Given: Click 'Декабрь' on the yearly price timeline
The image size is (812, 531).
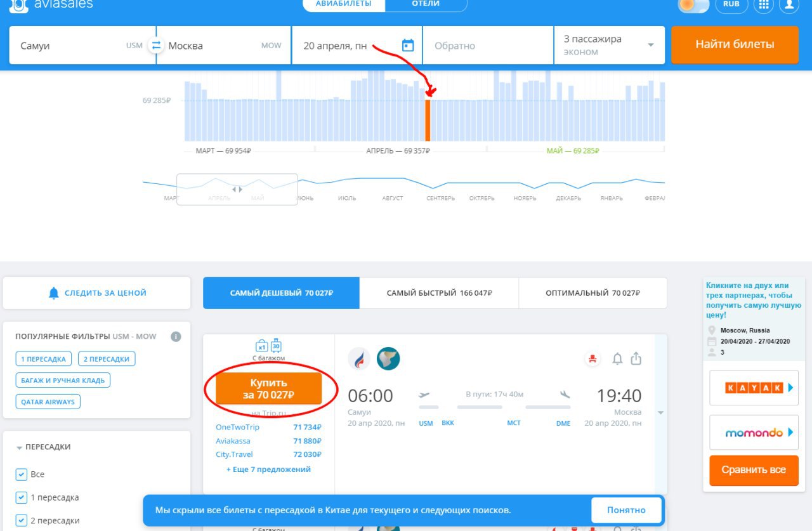Looking at the screenshot, I should coord(568,198).
